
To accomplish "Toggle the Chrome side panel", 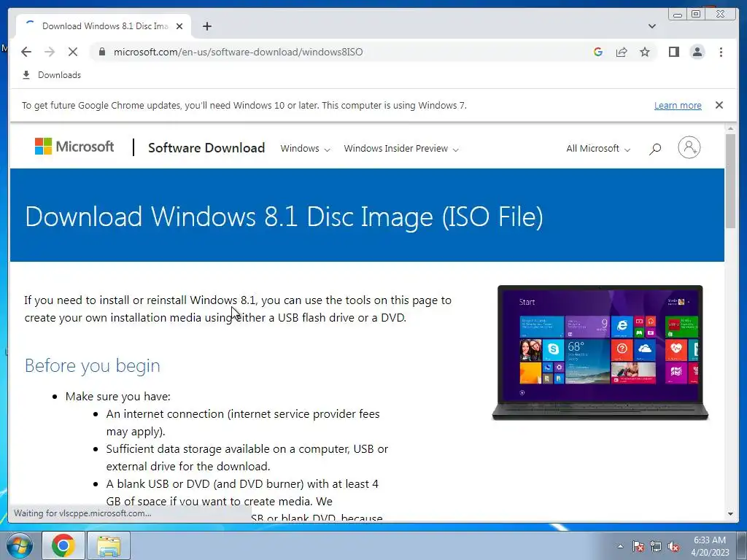I will [673, 52].
